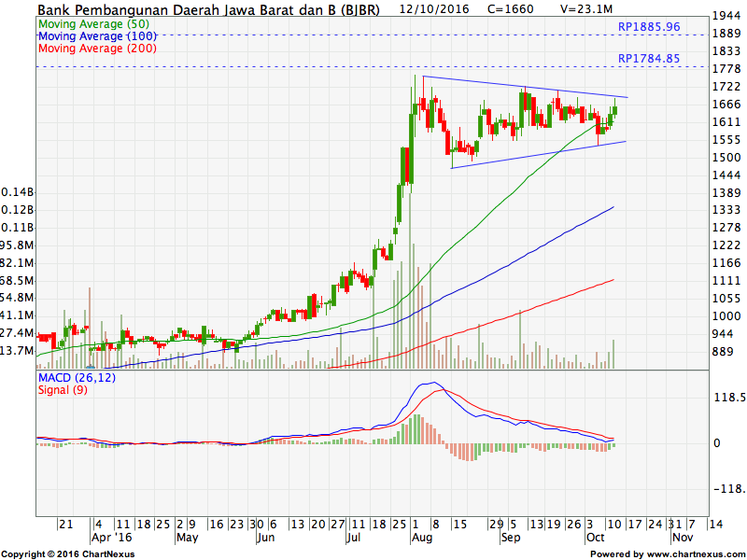Click the volume axis value '0.12B'
Screen dimensions: 747x560
point(18,210)
